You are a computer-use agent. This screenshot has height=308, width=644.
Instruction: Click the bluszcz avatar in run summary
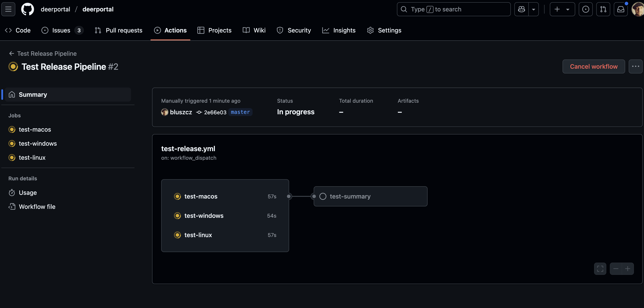(x=165, y=112)
